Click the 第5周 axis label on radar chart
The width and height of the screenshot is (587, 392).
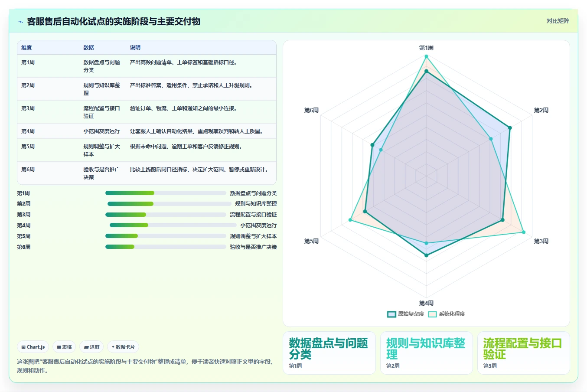(x=311, y=241)
